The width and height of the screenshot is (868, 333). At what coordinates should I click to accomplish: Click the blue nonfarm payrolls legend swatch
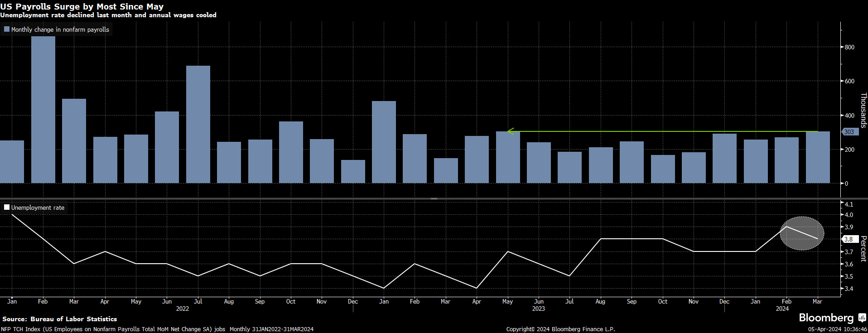[7, 29]
